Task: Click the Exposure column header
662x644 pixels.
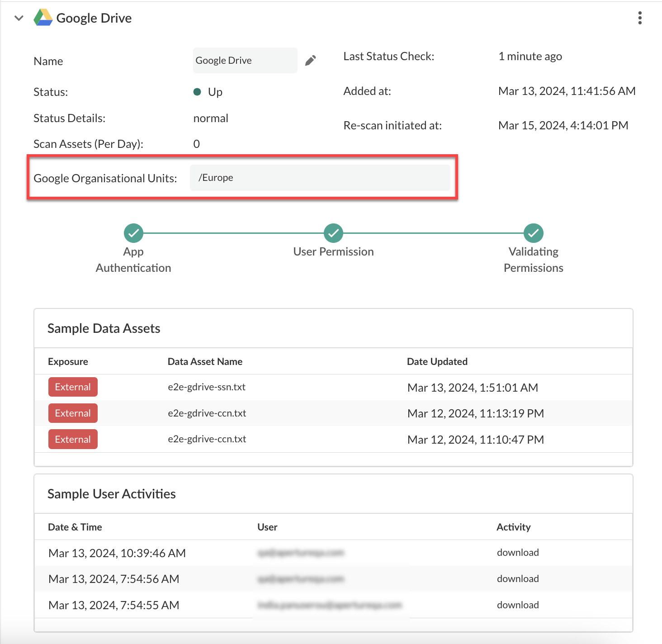Action: (68, 362)
